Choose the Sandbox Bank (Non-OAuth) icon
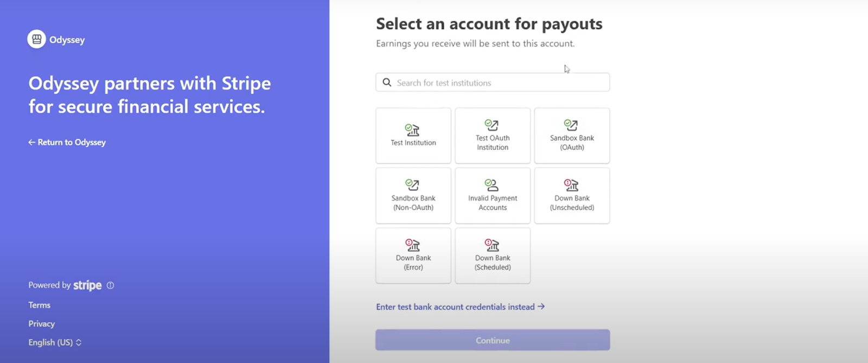 413,185
